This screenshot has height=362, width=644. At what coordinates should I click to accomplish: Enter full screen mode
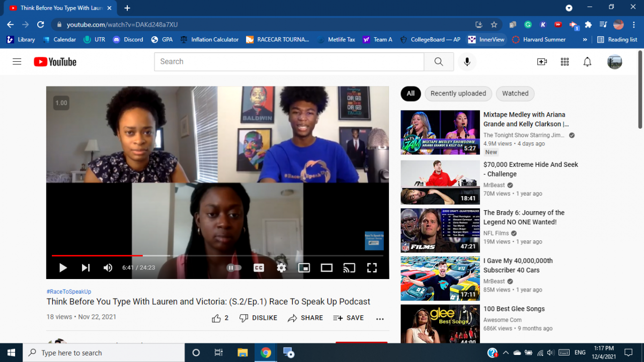[372, 268]
